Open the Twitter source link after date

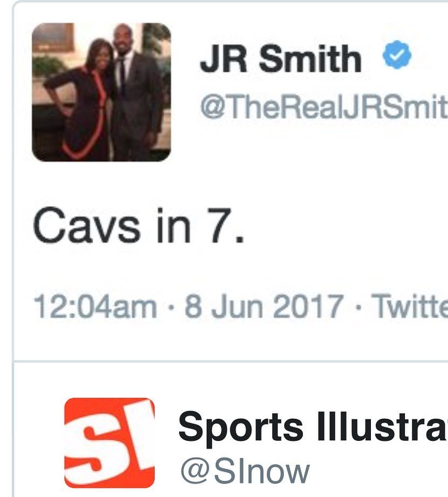pos(409,306)
